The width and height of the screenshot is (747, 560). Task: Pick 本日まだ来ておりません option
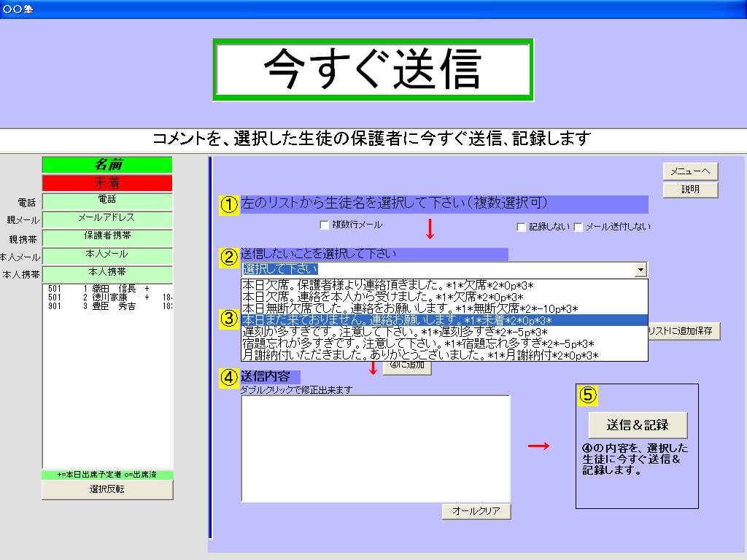[x=444, y=321]
